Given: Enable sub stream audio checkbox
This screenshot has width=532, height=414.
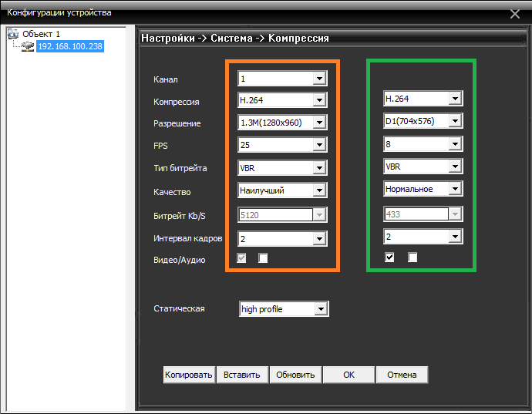Looking at the screenshot, I should (412, 257).
